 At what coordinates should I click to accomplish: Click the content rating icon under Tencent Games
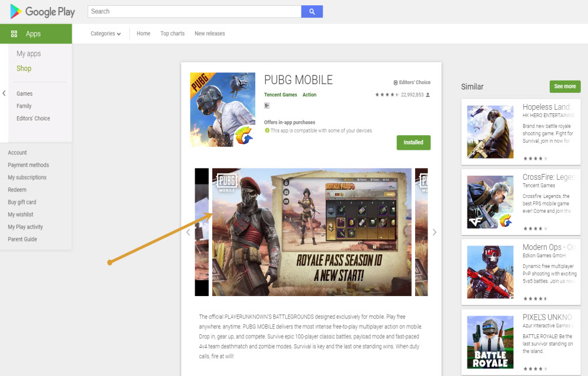[266, 106]
